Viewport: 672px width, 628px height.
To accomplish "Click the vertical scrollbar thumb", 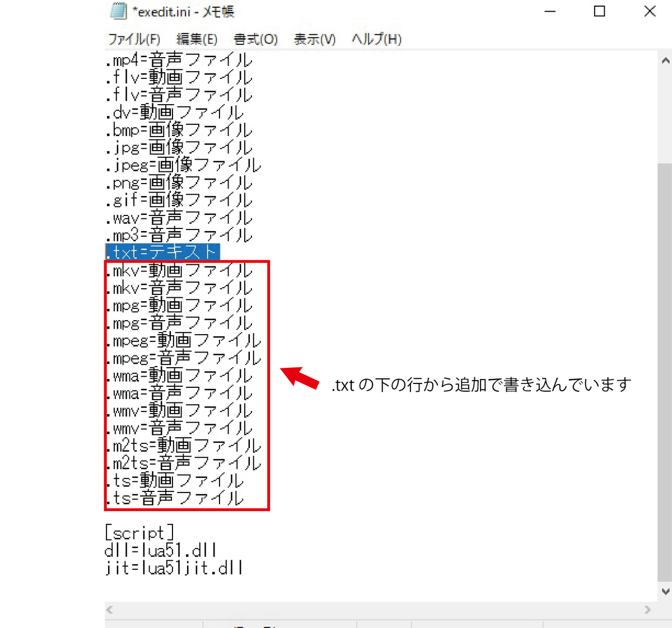I will (665, 373).
